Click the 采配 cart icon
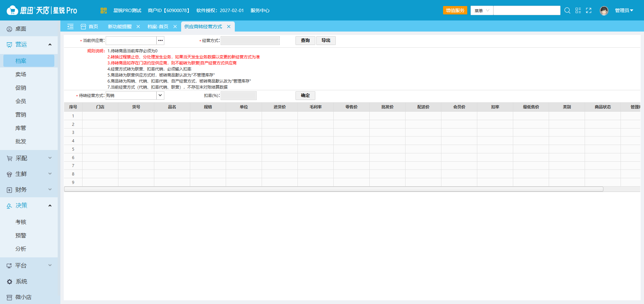This screenshot has width=644, height=304. click(x=9, y=158)
